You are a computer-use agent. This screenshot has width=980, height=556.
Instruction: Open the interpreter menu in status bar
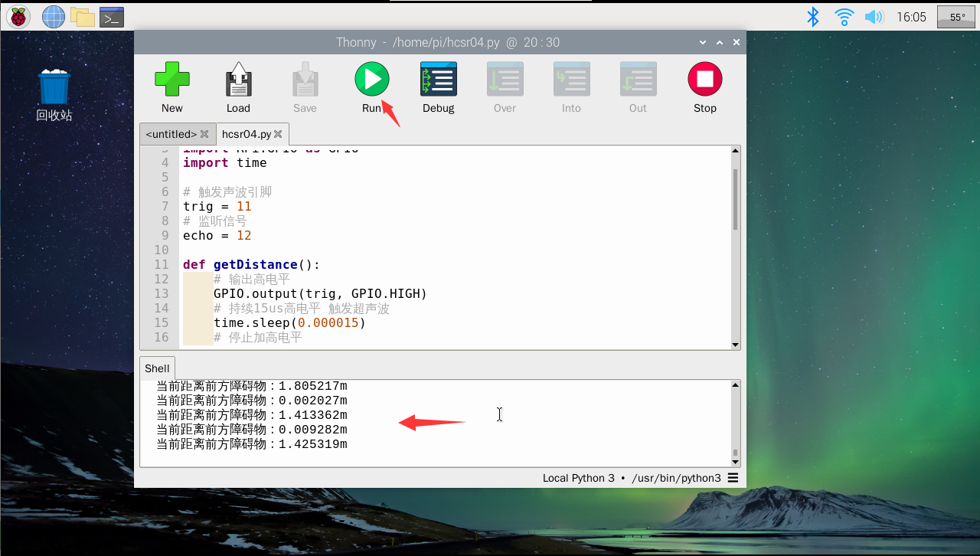tap(733, 478)
